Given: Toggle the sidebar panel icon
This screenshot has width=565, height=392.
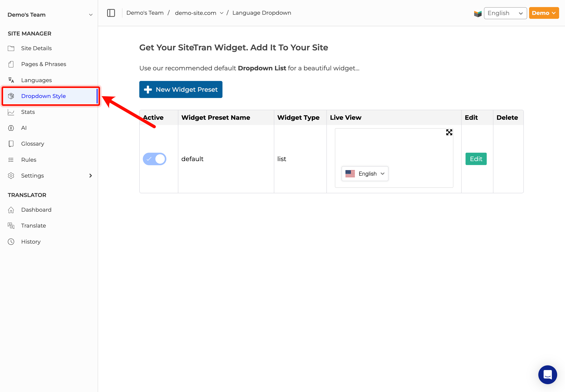Looking at the screenshot, I should point(111,13).
